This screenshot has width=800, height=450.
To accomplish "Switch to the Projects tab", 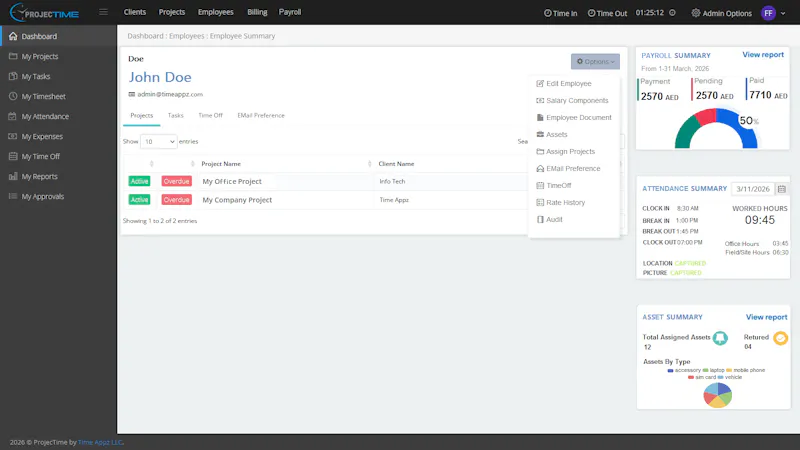I will point(142,116).
